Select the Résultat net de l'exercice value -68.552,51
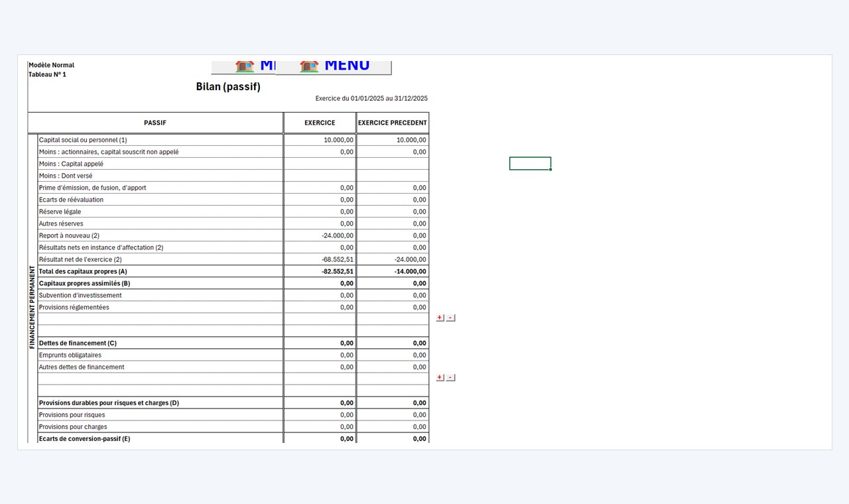Screen dimensions: 849x504 pyautogui.click(x=337, y=259)
